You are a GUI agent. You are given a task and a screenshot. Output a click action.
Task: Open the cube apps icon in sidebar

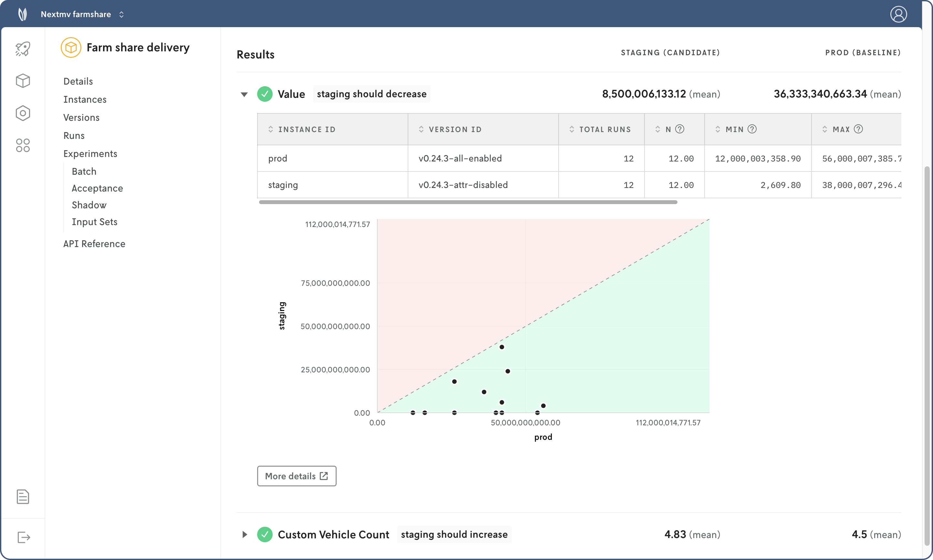23,81
